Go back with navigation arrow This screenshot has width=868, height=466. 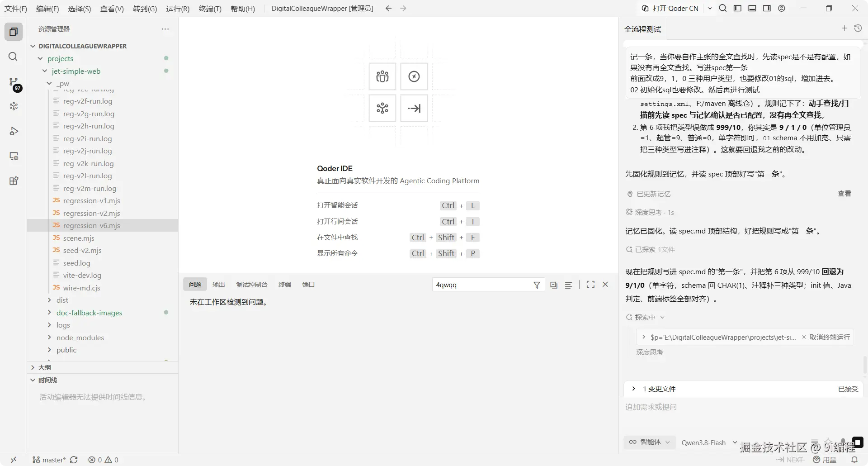[x=388, y=8]
